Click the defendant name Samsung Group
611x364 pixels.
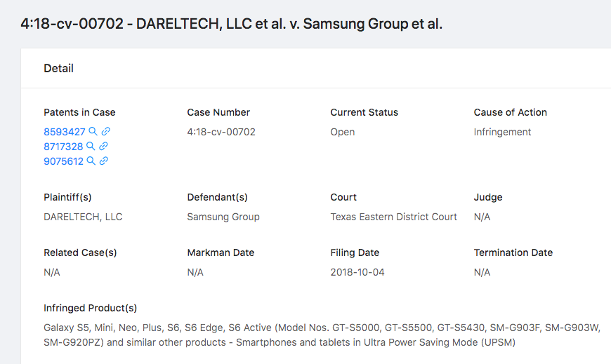[223, 217]
